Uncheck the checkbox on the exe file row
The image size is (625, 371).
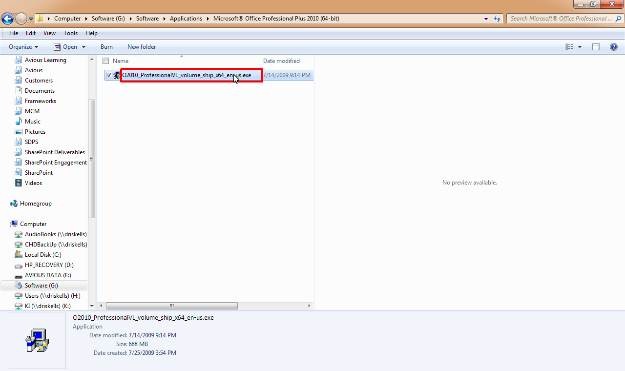click(x=109, y=75)
